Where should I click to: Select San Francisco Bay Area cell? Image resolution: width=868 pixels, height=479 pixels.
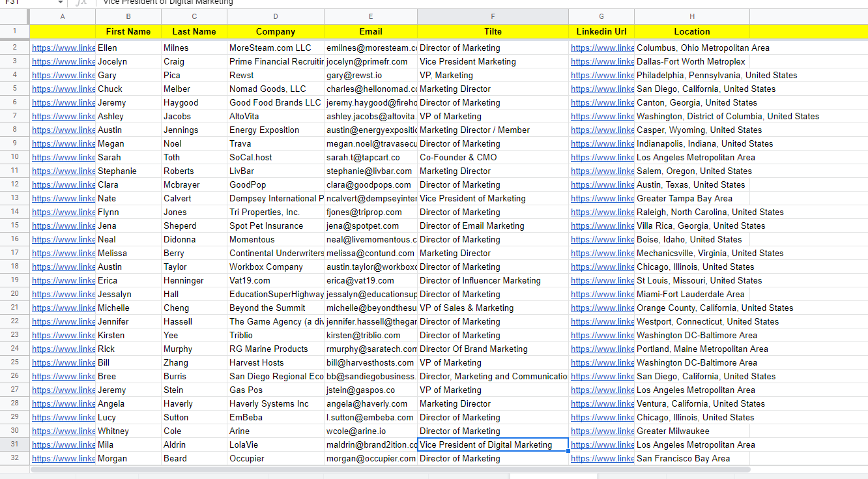(692, 458)
